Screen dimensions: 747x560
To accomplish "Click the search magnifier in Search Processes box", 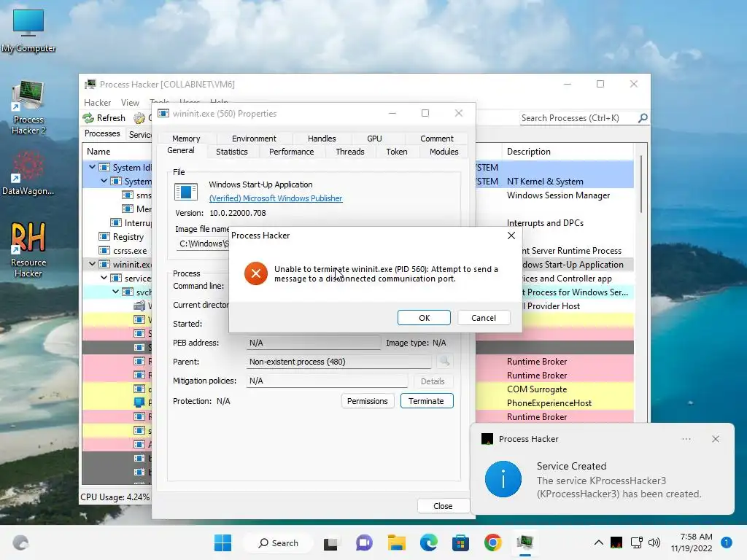I will [x=643, y=117].
